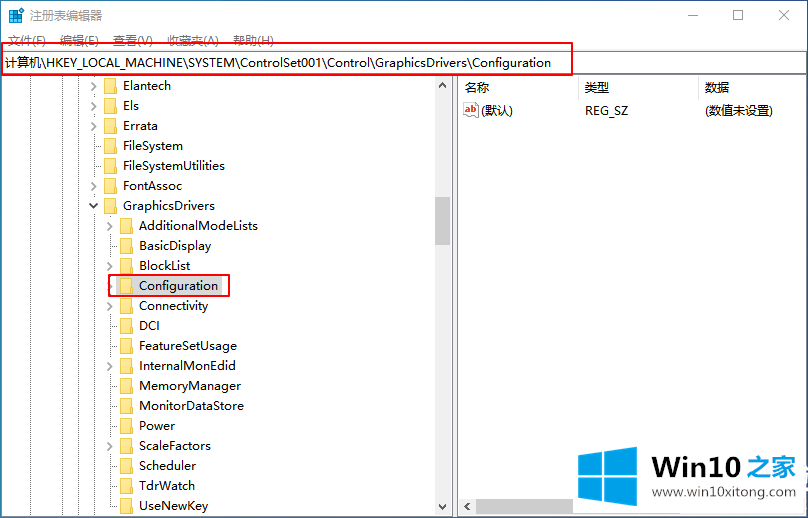Click the tree pane vertical scrollbar thumb

tap(443, 221)
